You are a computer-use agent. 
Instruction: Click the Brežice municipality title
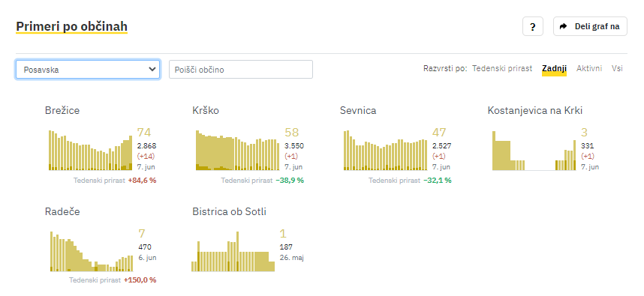click(x=62, y=111)
